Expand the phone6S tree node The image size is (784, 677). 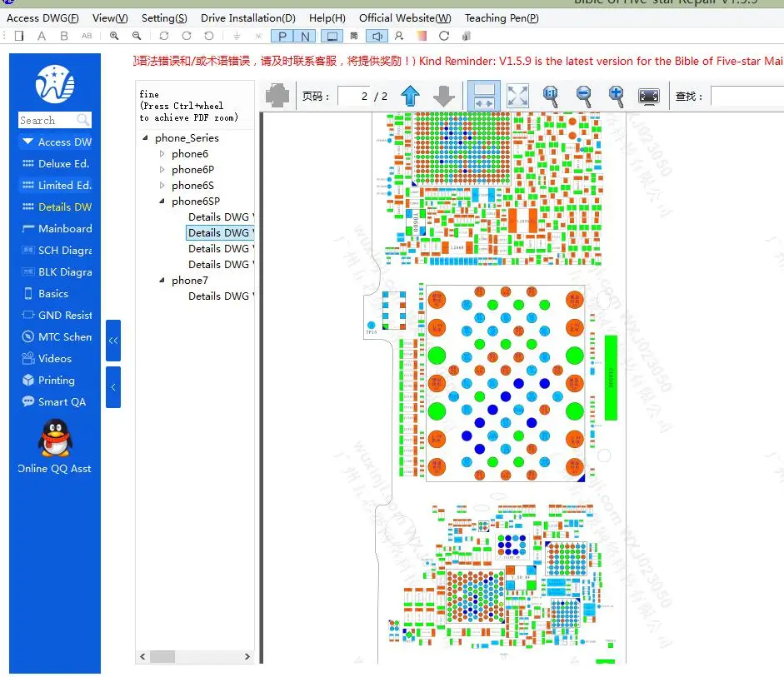(x=162, y=185)
